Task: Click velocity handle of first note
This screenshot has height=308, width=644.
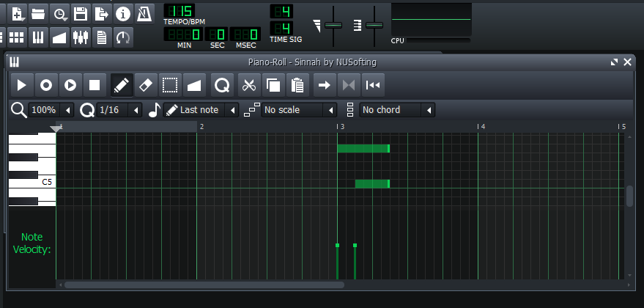Action: click(x=337, y=245)
